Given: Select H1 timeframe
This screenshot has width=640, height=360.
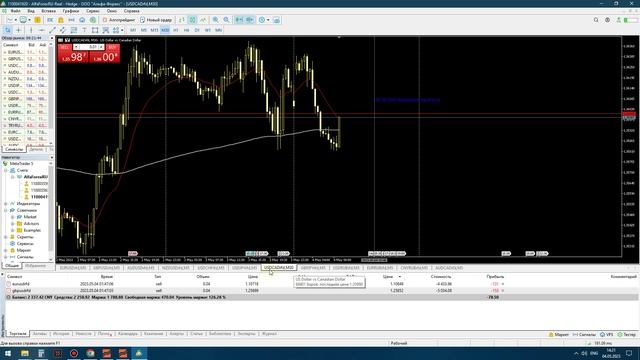Looking at the screenshot, I should (x=176, y=30).
